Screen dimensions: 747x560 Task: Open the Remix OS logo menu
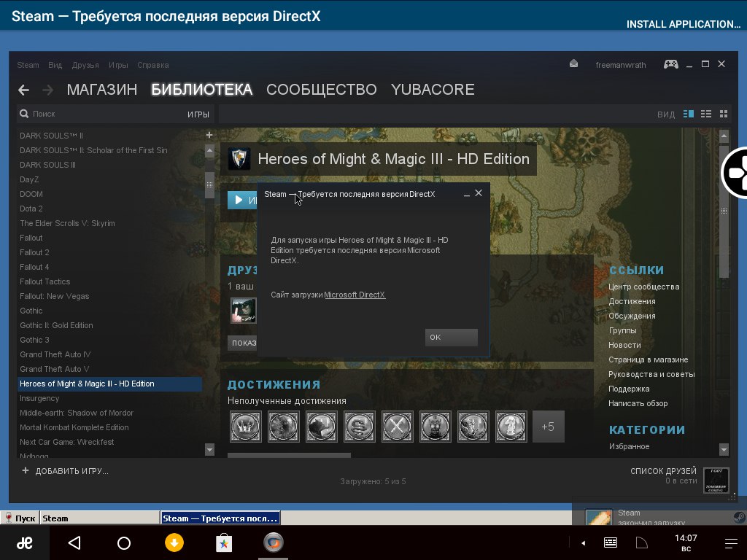coord(24,542)
